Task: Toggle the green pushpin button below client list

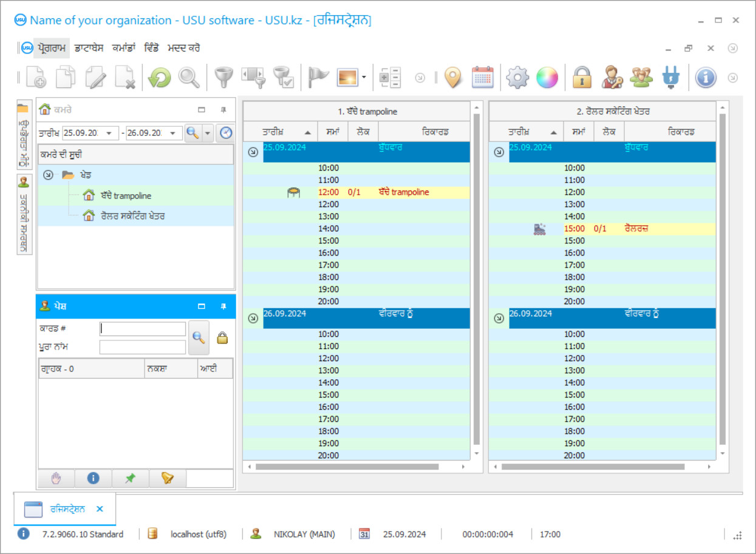Action: pyautogui.click(x=130, y=479)
